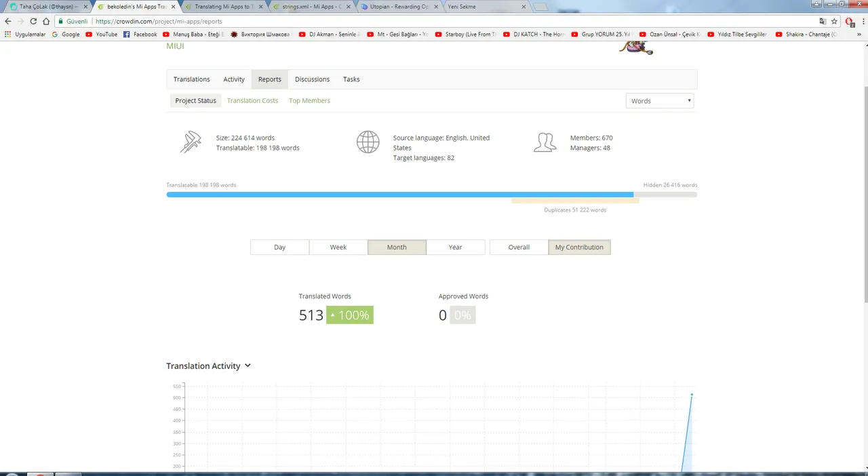
Task: Open the Uygulamalar apps shortcut
Action: tap(25, 34)
